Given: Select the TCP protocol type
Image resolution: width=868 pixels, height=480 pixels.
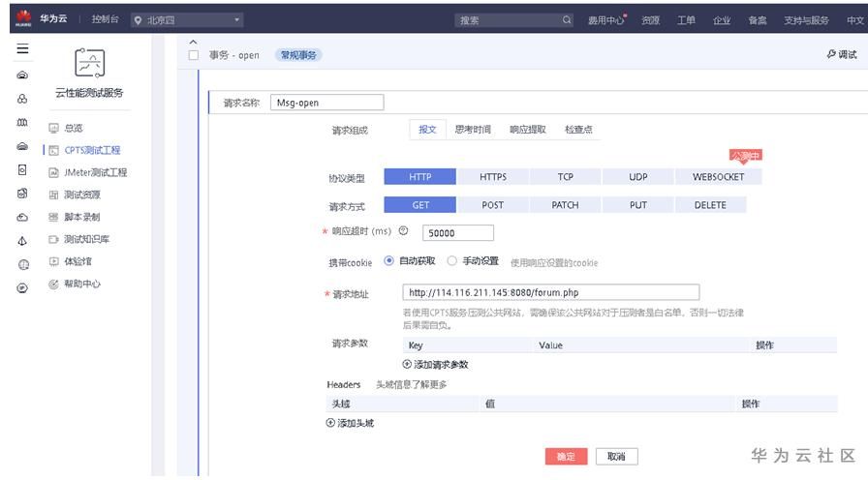Looking at the screenshot, I should pyautogui.click(x=565, y=177).
